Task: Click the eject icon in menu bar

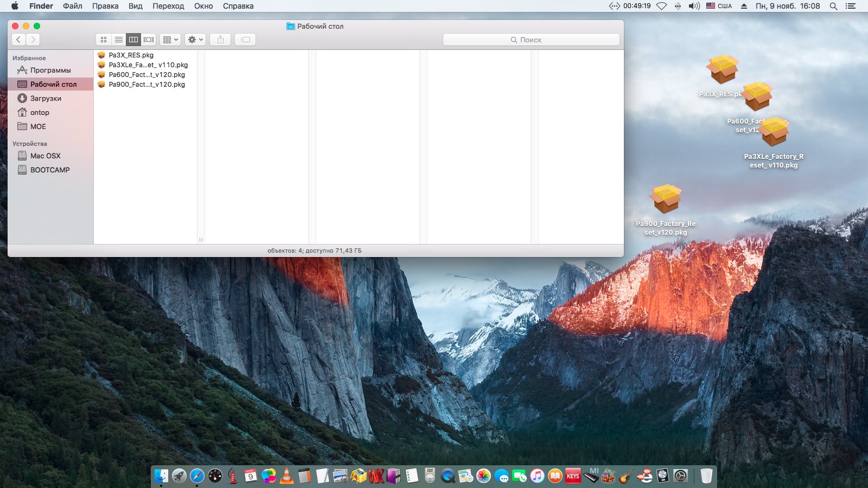Action: [x=744, y=6]
